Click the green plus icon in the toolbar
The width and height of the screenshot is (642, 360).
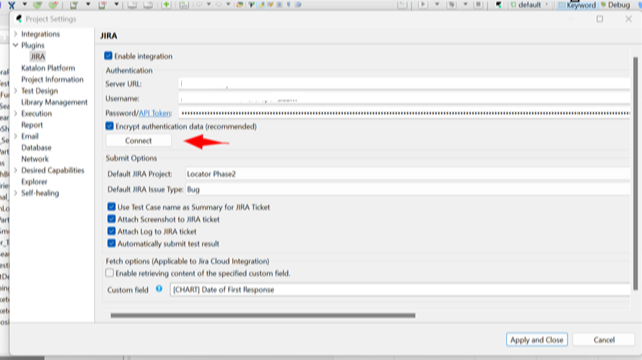166,5
